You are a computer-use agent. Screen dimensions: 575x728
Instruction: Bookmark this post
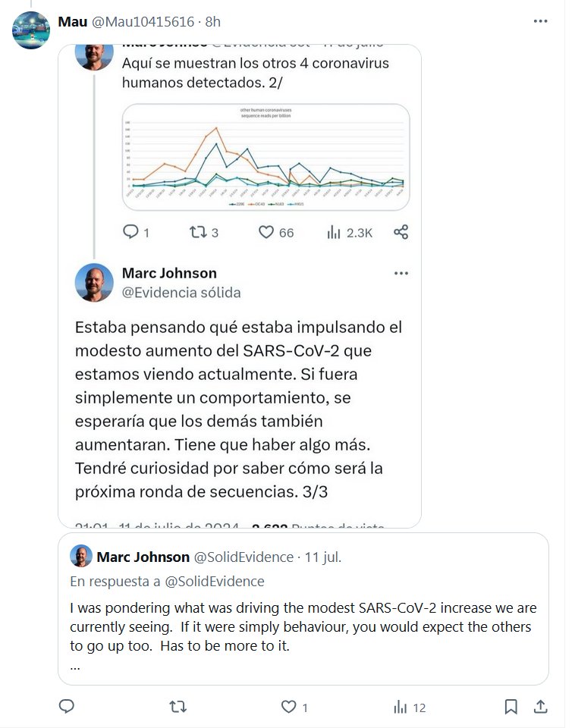[511, 707]
